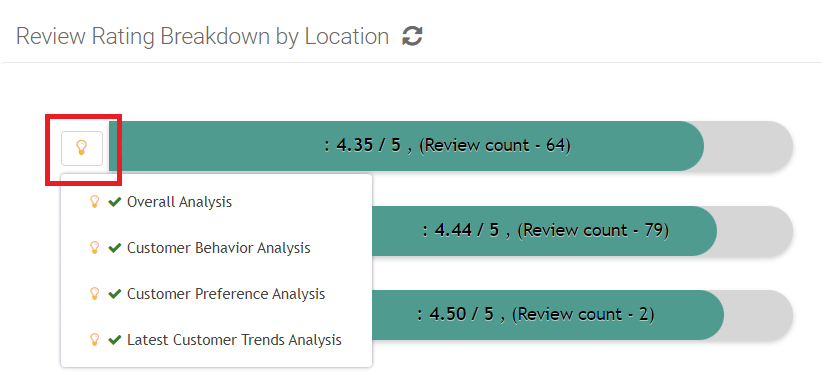Click lightbulb icon beside Customer Preference Analysis
Viewport: 822px width, 372px height.
[x=94, y=294]
